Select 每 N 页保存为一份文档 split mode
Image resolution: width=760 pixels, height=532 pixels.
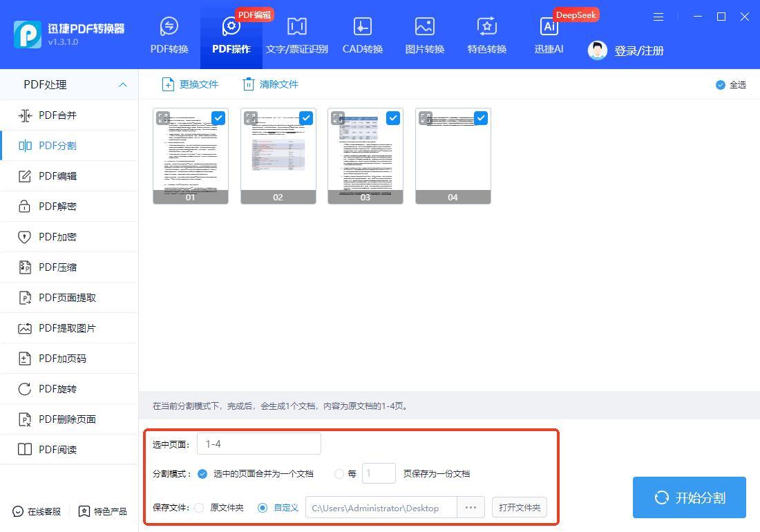(x=339, y=474)
